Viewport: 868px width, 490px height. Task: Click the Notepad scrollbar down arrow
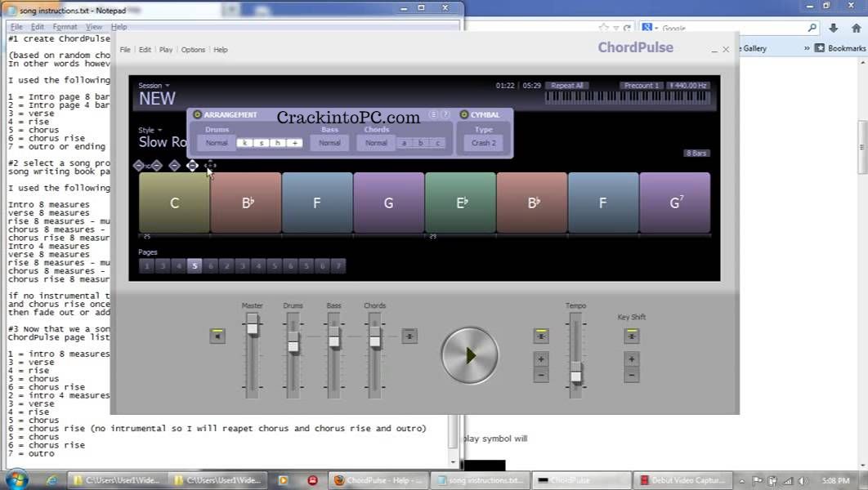coord(454,461)
